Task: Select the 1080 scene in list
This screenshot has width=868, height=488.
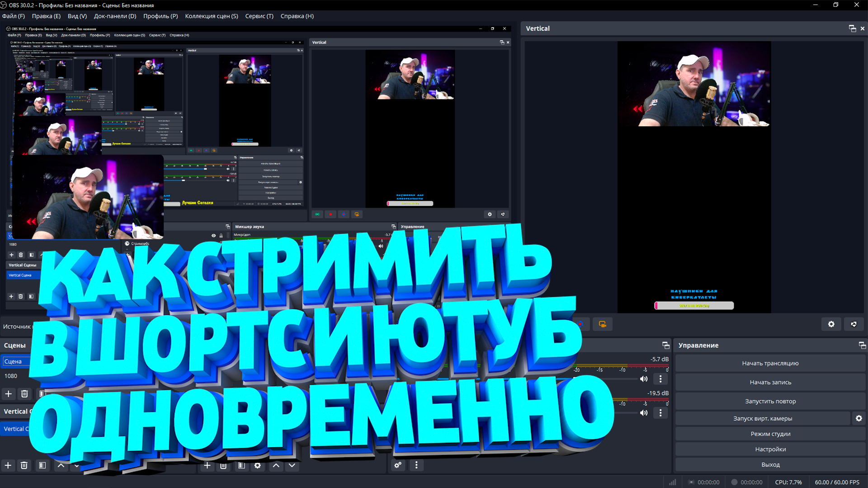Action: 11,376
